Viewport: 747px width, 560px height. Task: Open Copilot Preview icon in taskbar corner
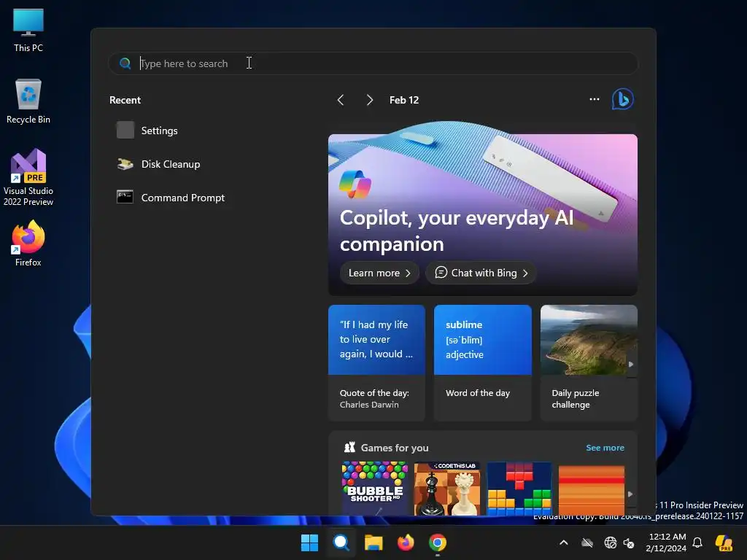(724, 542)
